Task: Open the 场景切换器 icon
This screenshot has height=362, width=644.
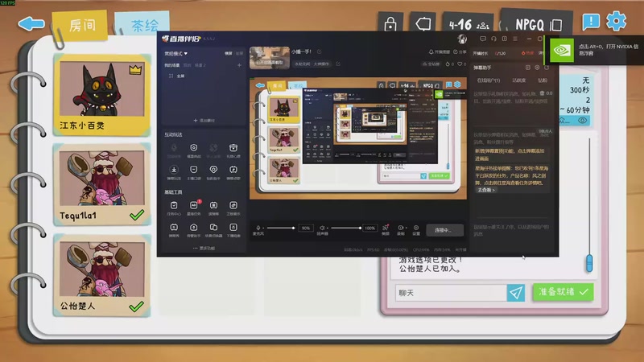Action: 213,229
